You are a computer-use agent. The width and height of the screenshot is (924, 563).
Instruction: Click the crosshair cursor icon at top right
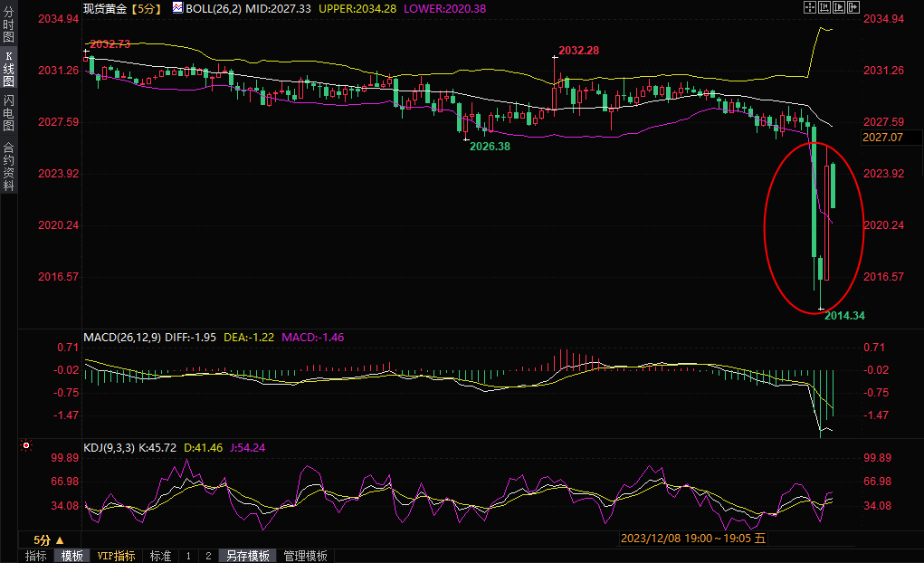(808, 7)
